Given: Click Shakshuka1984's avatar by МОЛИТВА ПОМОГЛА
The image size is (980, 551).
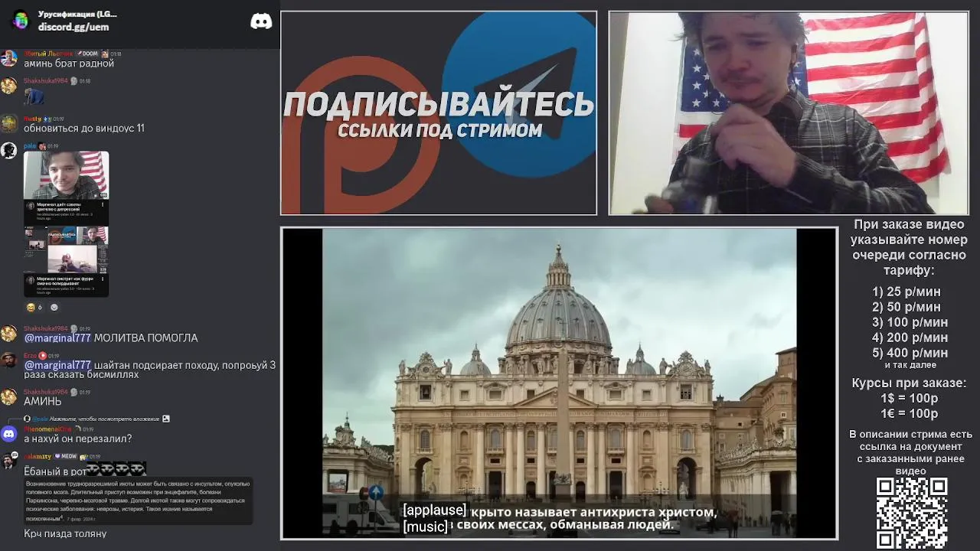Looking at the screenshot, I should [9, 334].
